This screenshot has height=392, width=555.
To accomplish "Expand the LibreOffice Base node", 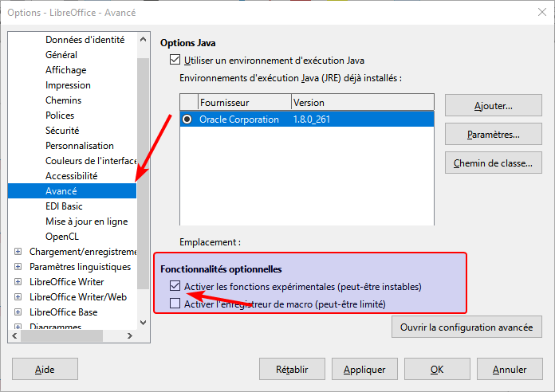I will coord(18,312).
